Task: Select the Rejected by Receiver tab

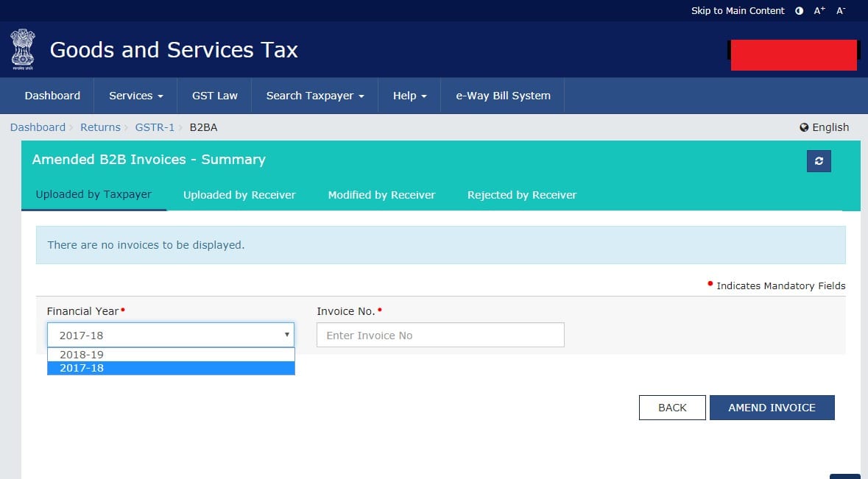Action: [521, 194]
